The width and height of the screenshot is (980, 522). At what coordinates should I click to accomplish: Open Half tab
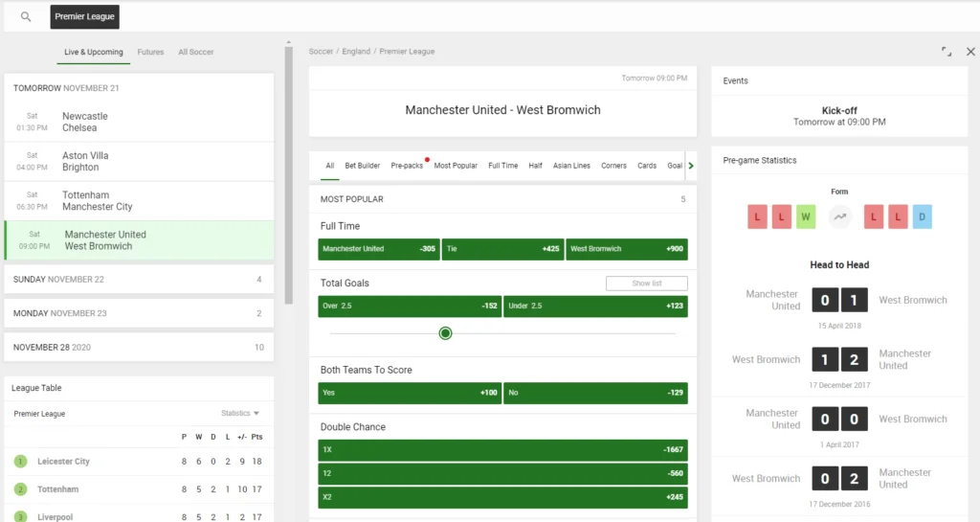pos(535,166)
